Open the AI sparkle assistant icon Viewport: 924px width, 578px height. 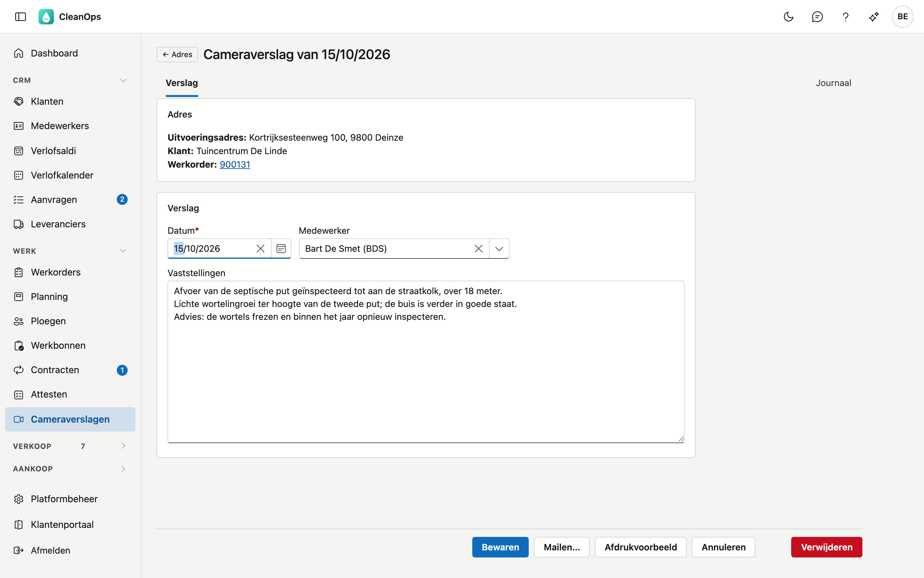pos(874,16)
